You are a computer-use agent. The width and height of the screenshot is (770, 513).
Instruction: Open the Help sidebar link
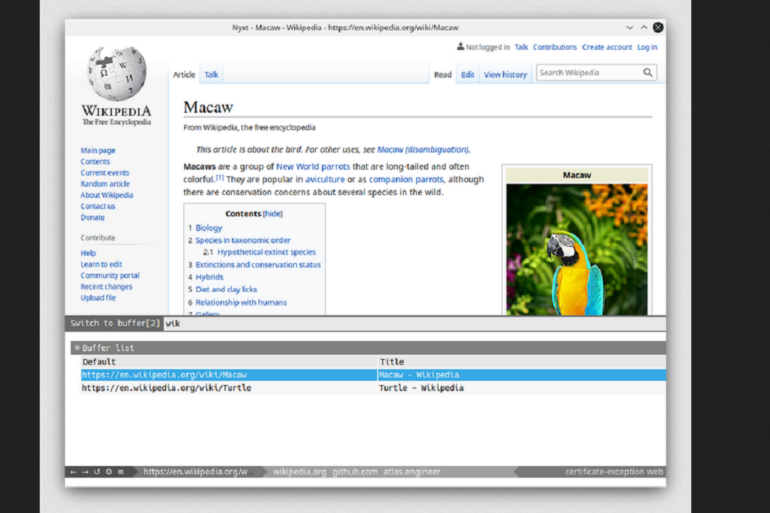coord(88,253)
